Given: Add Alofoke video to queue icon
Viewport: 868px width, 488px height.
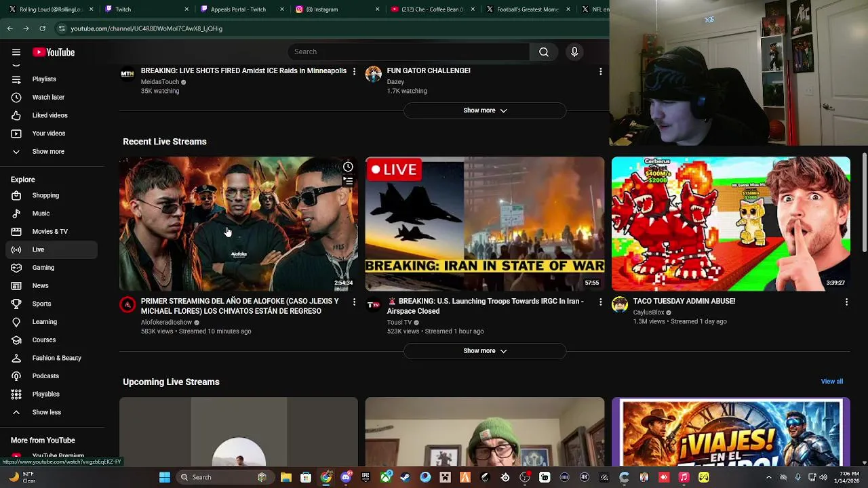Looking at the screenshot, I should (348, 182).
